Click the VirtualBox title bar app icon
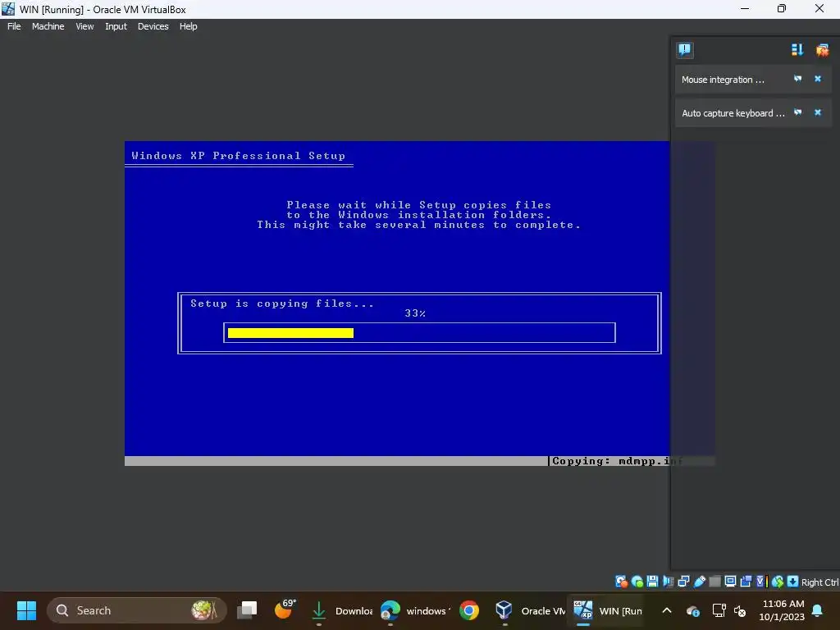Screen dimensions: 840x630 (x=8, y=8)
